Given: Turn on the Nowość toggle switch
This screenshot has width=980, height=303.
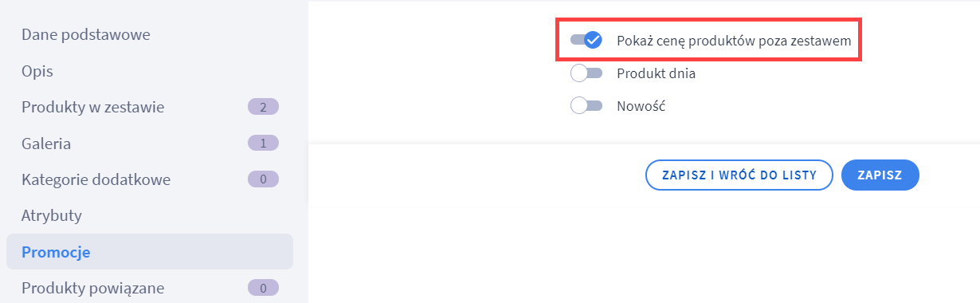Looking at the screenshot, I should pyautogui.click(x=586, y=105).
